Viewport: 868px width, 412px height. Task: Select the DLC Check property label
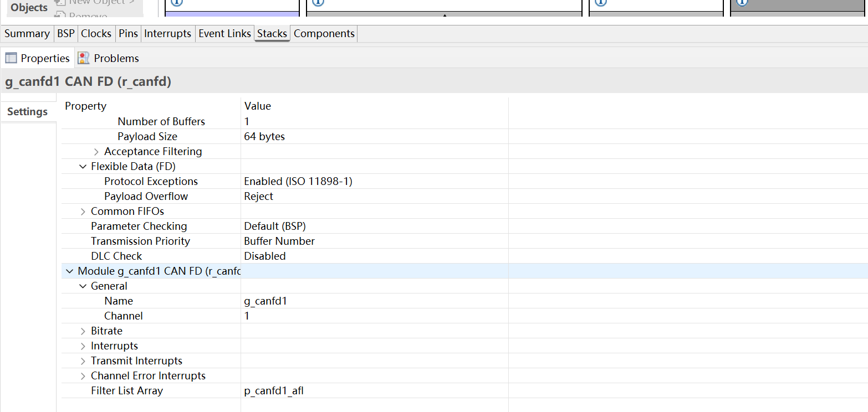[x=116, y=256]
